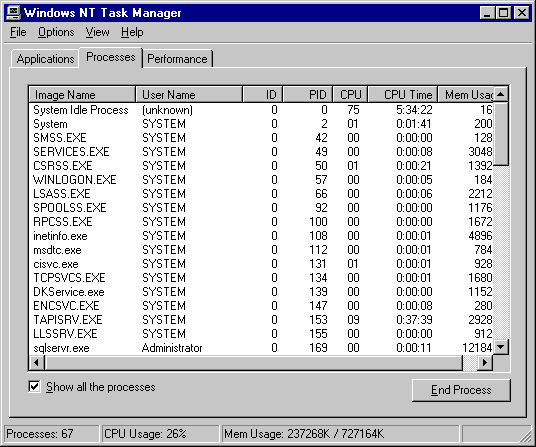The width and height of the screenshot is (536, 447).
Task: Click the End Process button
Action: (461, 390)
